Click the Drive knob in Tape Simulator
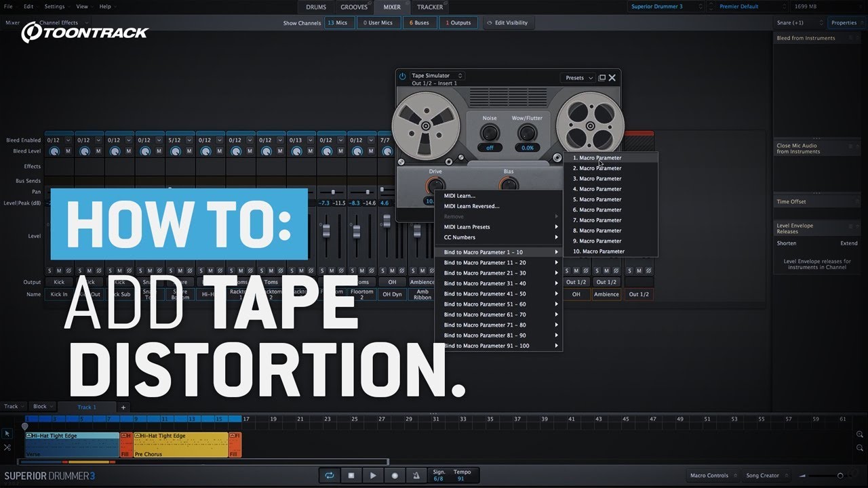This screenshot has width=868, height=488. click(435, 185)
